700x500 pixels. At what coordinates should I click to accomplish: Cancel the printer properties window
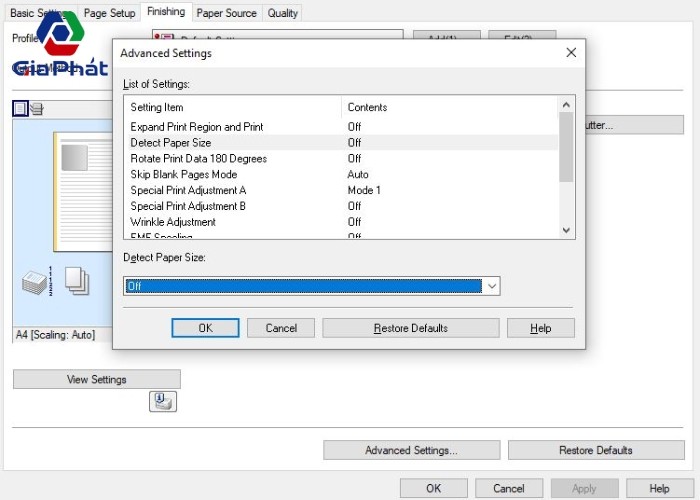509,488
